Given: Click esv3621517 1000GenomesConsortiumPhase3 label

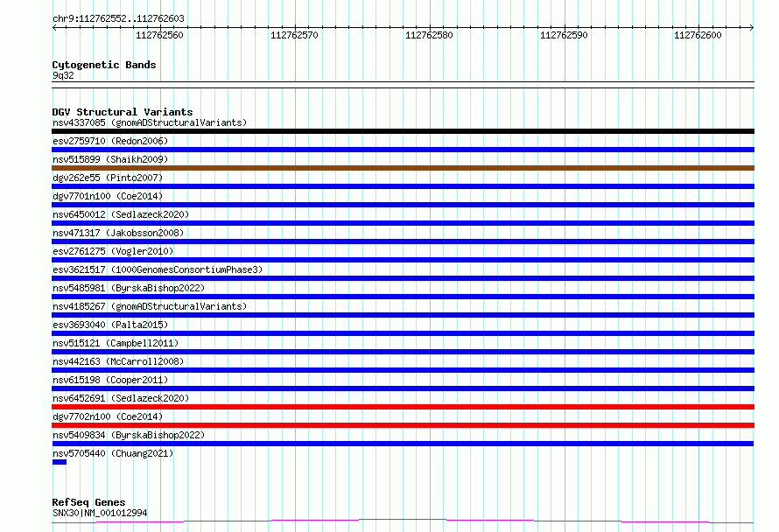Looking at the screenshot, I should [x=158, y=269].
